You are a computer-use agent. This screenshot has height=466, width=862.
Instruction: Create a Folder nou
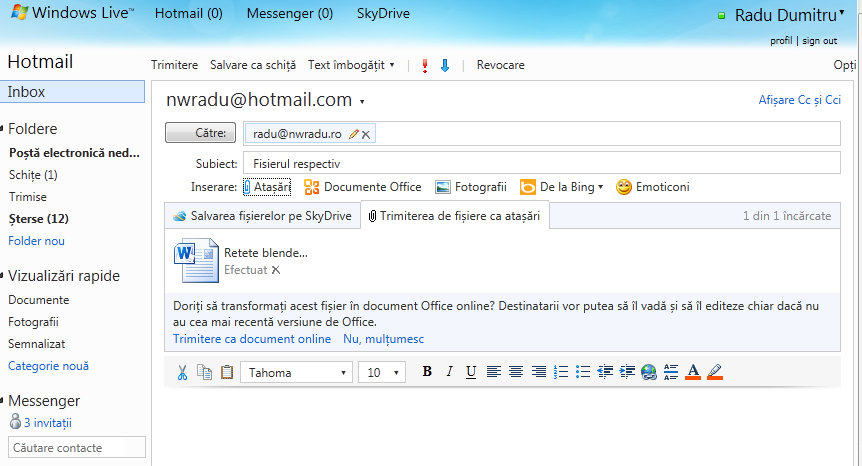click(x=36, y=241)
